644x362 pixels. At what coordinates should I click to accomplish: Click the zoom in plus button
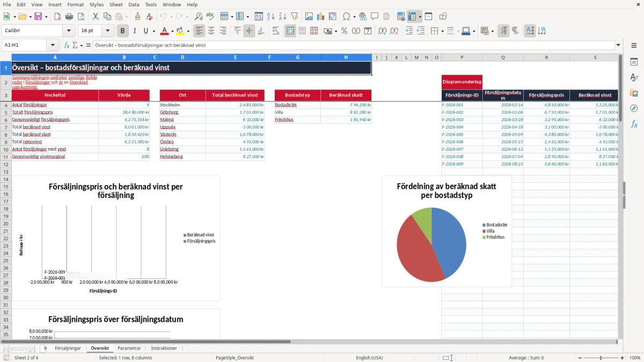pos(623,358)
